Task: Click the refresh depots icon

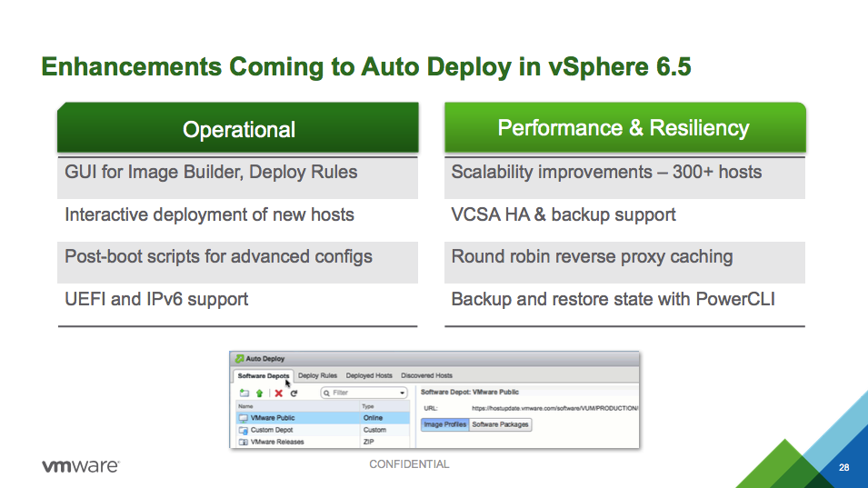Action: 294,393
